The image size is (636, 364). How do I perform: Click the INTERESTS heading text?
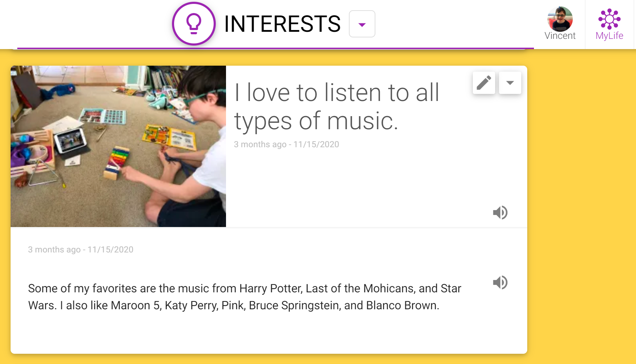(x=282, y=24)
